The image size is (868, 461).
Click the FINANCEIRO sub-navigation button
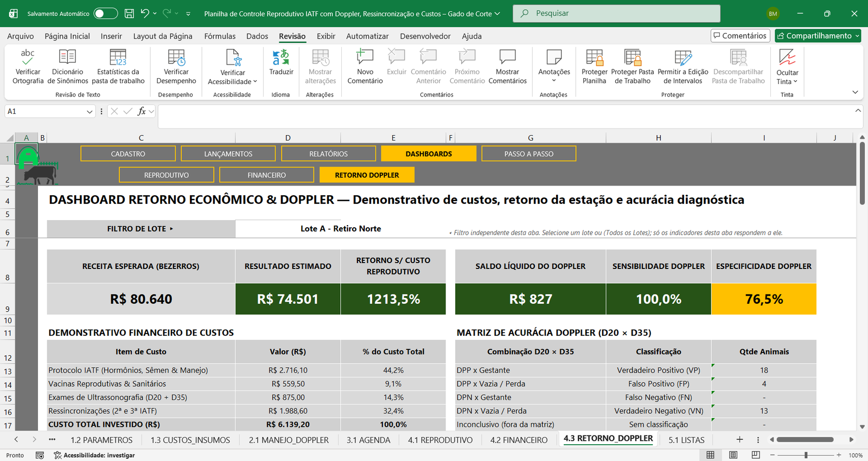[266, 175]
